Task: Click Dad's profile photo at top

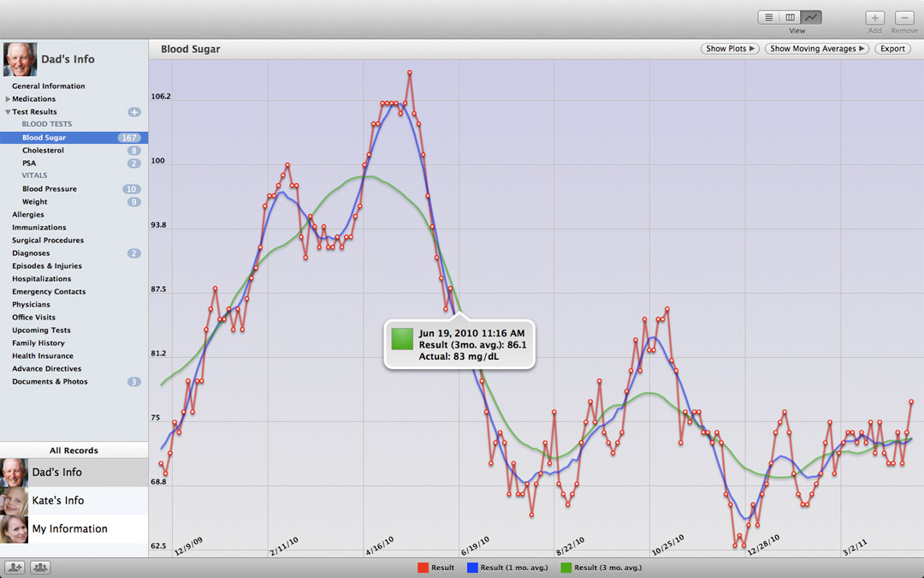Action: tap(20, 60)
